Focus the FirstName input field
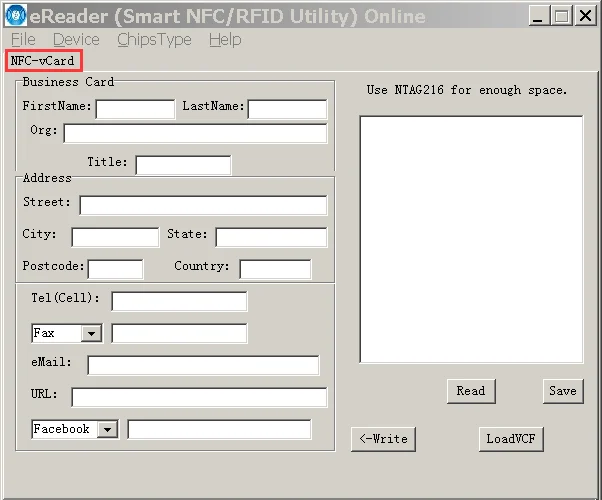Viewport: 602px width, 500px height. click(135, 109)
